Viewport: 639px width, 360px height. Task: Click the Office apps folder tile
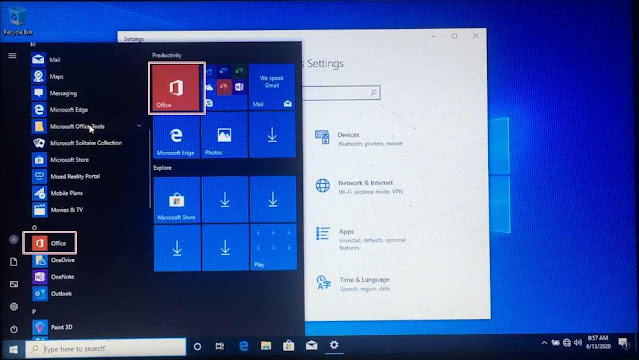[225, 87]
